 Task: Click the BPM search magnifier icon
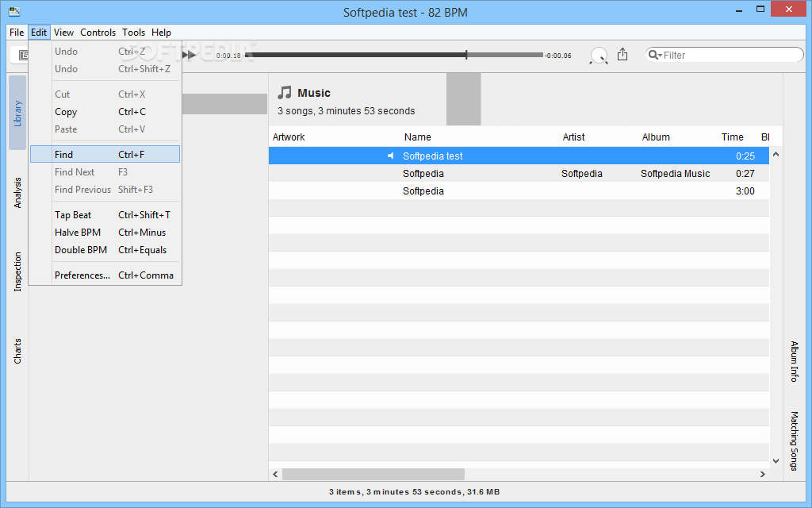(x=599, y=56)
